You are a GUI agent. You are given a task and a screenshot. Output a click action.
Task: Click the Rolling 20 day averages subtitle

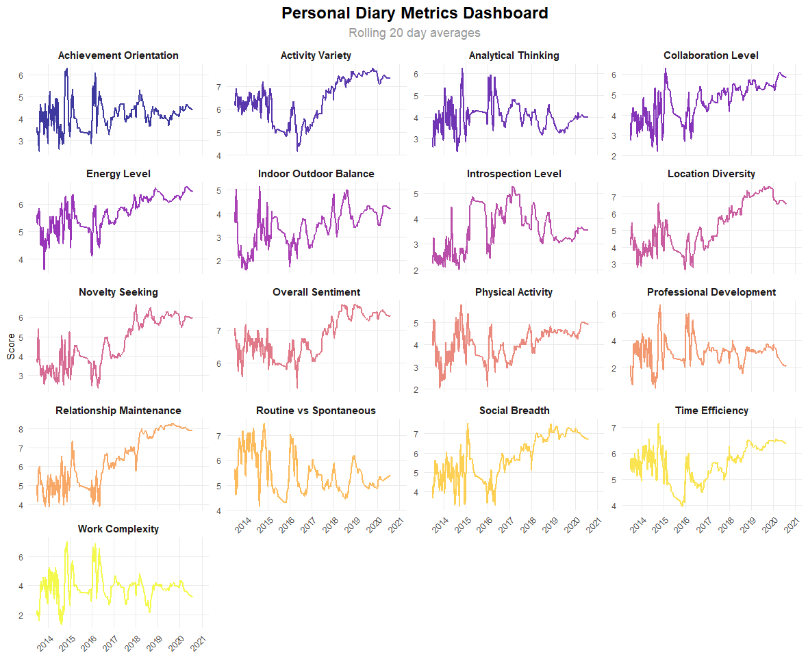(414, 33)
